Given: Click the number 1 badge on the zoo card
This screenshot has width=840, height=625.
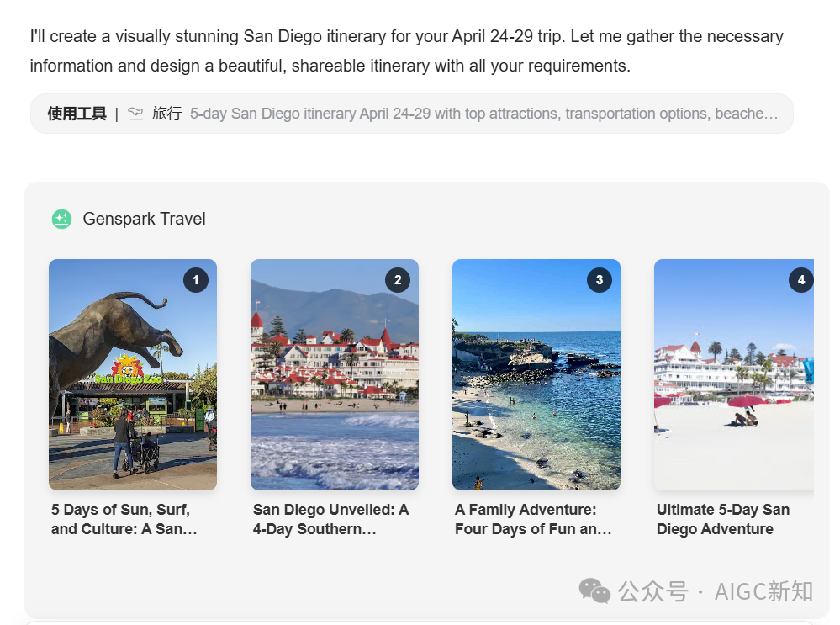Looking at the screenshot, I should point(196,280).
